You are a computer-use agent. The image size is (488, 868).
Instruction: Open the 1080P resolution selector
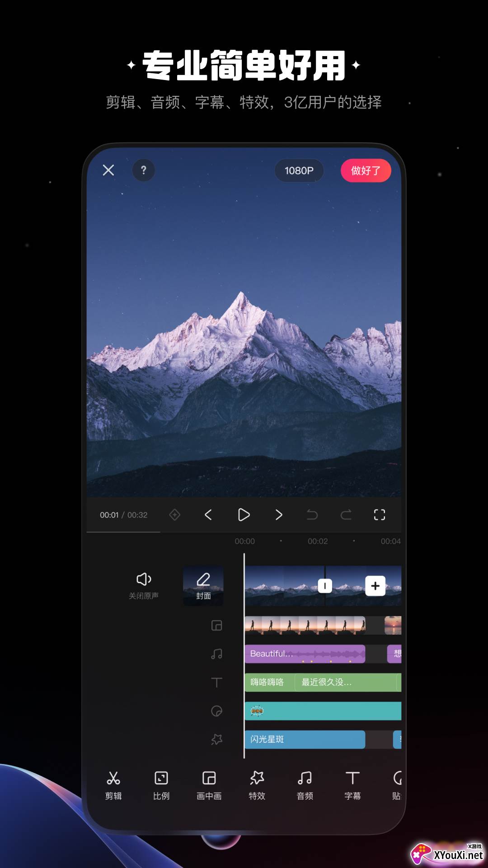coord(299,170)
